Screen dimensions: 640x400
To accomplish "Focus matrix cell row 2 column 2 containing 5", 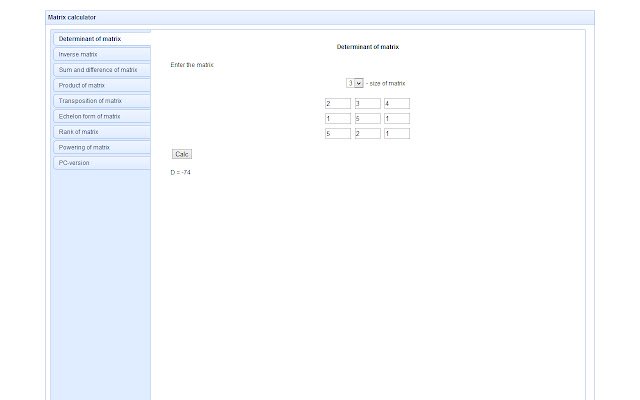I will 368,118.
